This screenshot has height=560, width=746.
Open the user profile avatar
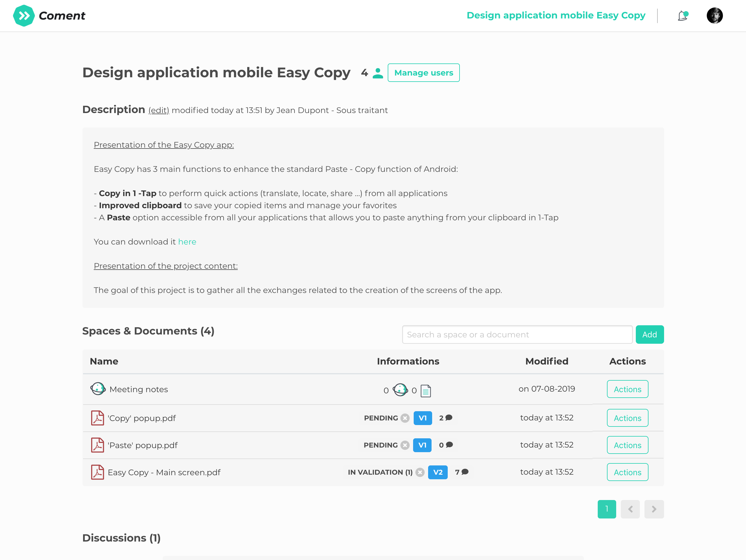pos(714,16)
